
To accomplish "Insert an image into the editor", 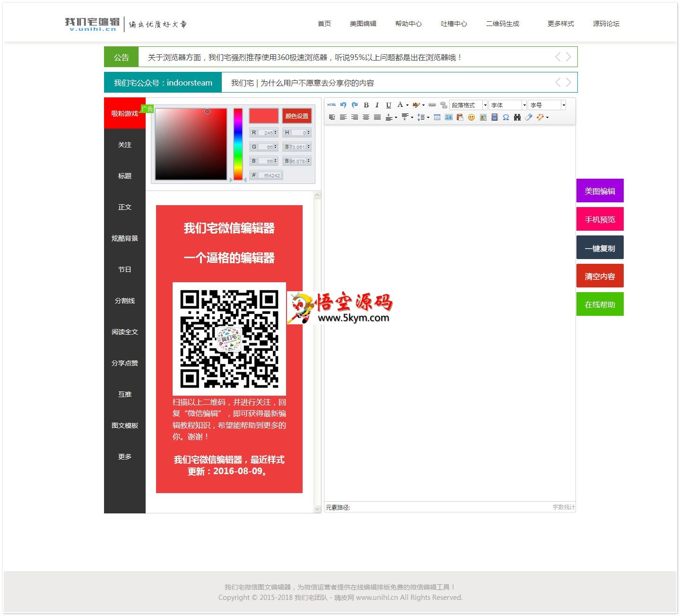I will click(483, 117).
